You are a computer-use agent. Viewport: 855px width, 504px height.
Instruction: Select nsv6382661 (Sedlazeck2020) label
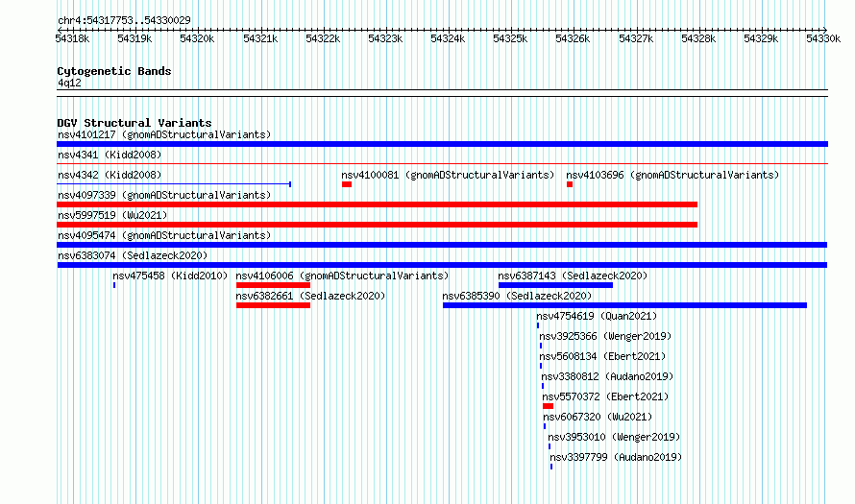310,296
